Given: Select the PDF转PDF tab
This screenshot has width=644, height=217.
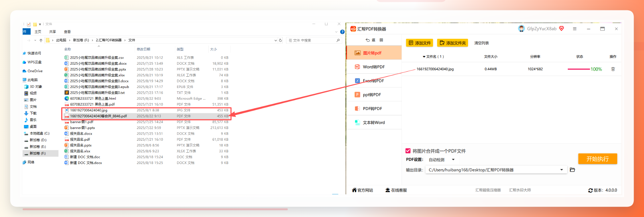Looking at the screenshot, I should [374, 108].
